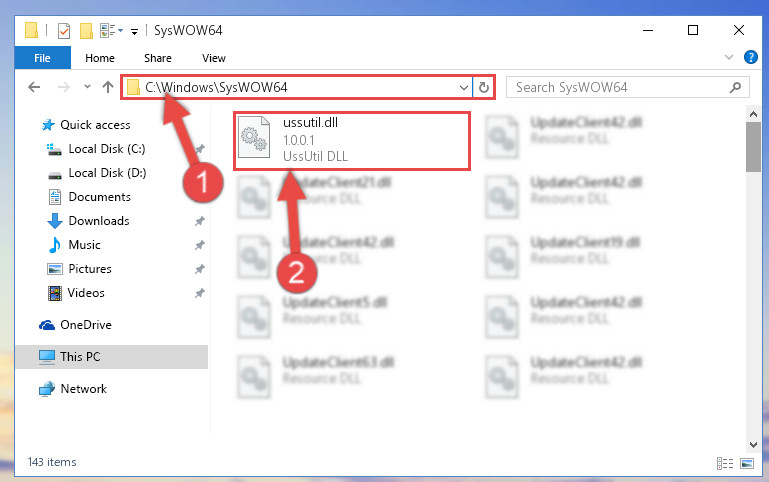
Task: Switch to large thumbnails view icon
Action: [x=747, y=463]
